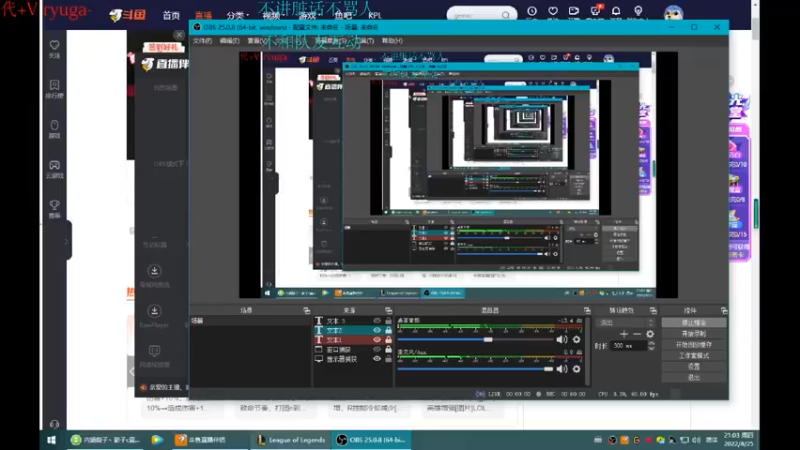Open desktop audio gear settings in mixer

point(577,339)
